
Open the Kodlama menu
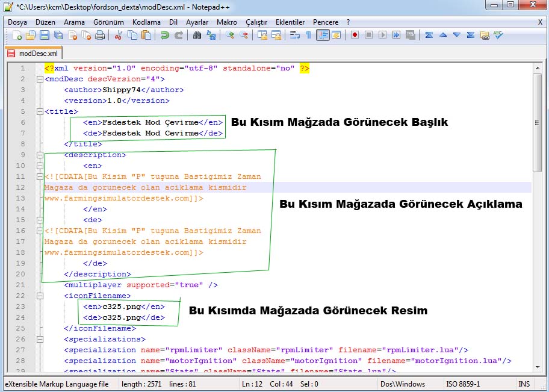tap(146, 22)
